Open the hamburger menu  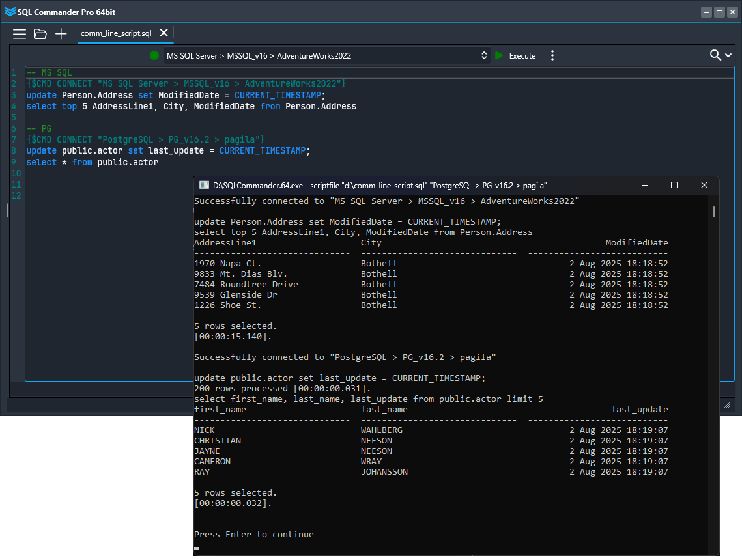[20, 34]
